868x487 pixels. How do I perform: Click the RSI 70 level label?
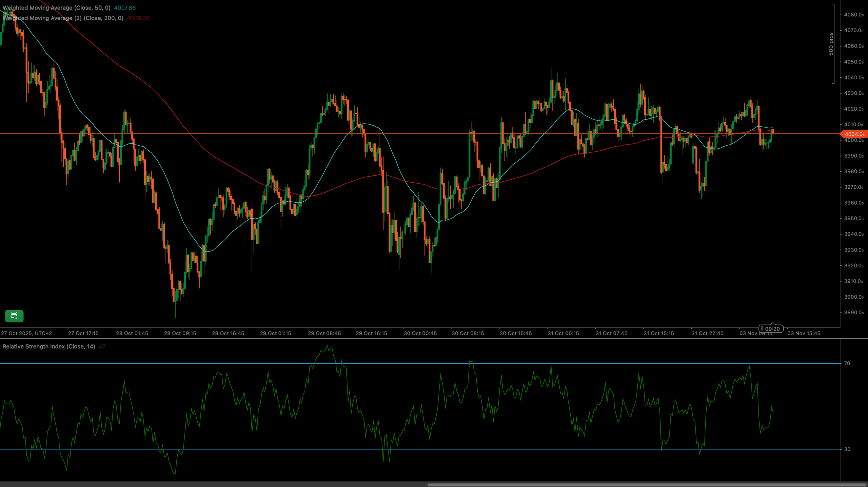coord(847,363)
